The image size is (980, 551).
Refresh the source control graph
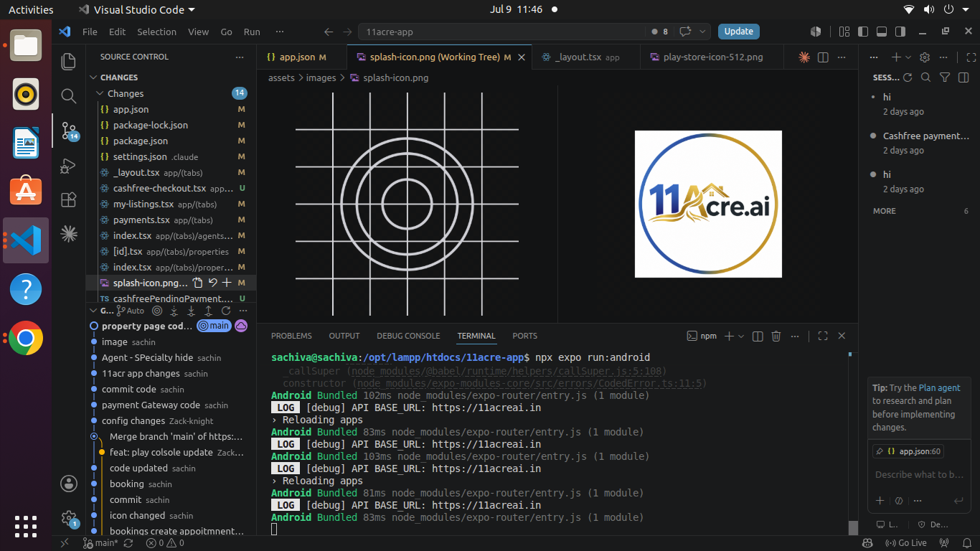point(226,311)
